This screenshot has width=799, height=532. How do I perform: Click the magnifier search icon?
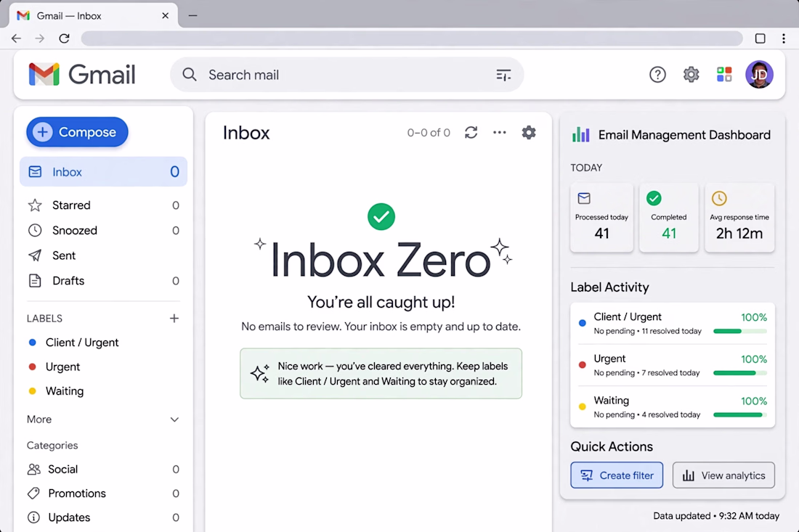tap(190, 74)
